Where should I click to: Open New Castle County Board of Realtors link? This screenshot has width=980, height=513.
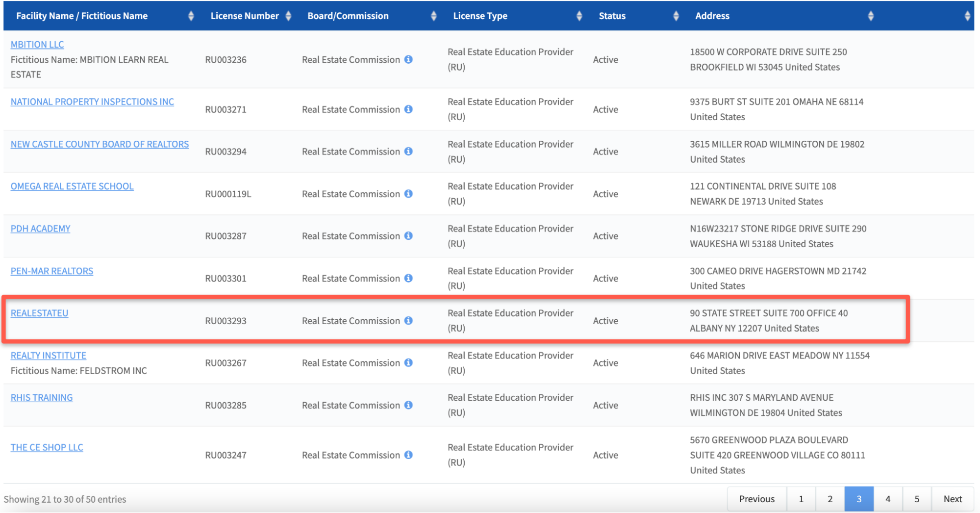[100, 144]
